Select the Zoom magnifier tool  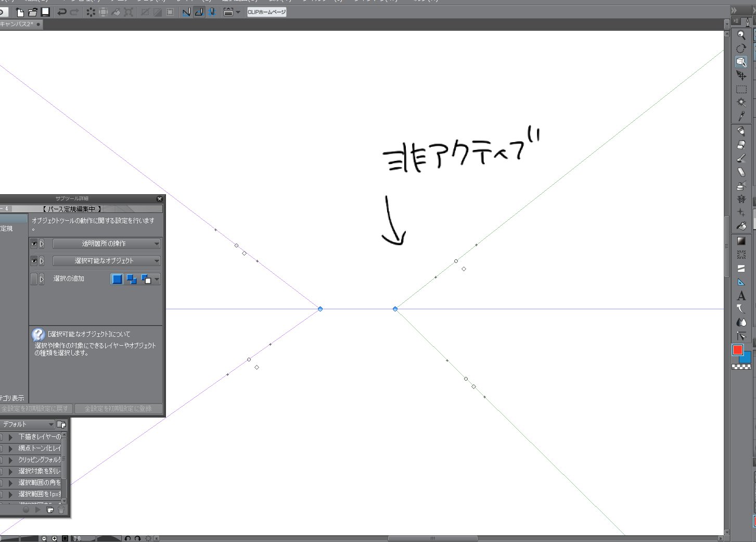coord(741,35)
